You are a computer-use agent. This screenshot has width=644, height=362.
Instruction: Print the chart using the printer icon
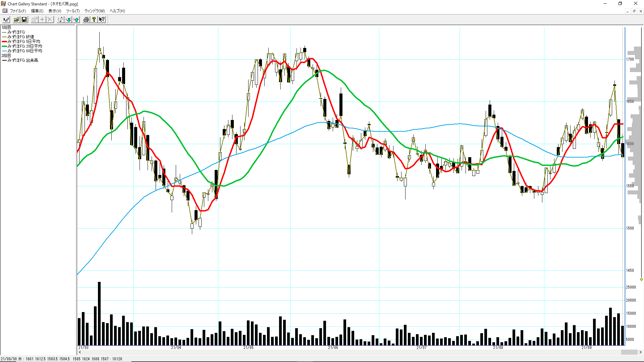tap(86, 19)
